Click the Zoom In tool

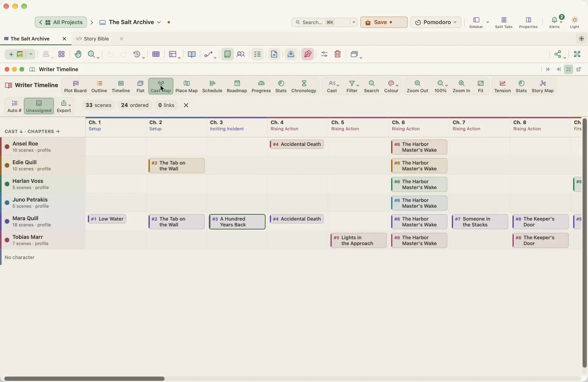(461, 86)
